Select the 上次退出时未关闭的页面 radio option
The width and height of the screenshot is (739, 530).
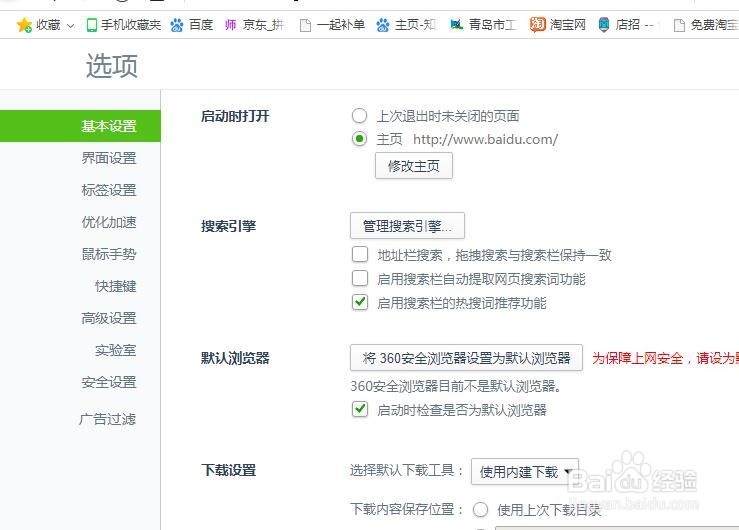359,116
